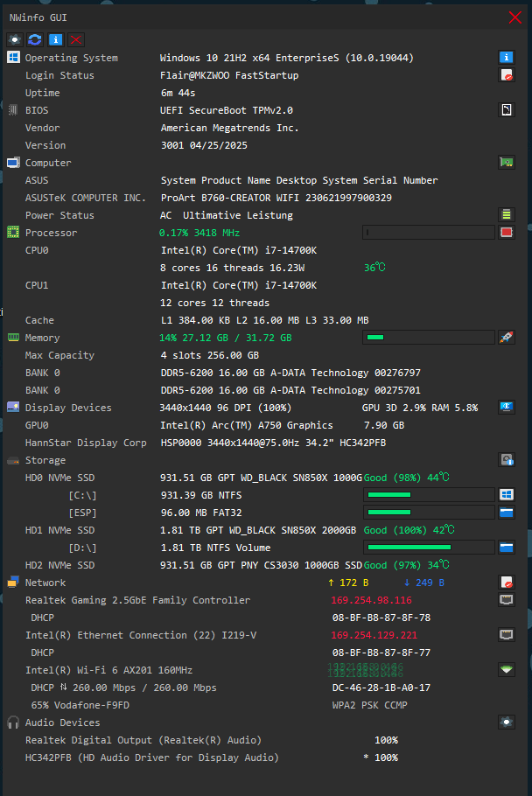Click the Memory usage progress bar
The height and width of the screenshot is (796, 532).
pos(429,337)
